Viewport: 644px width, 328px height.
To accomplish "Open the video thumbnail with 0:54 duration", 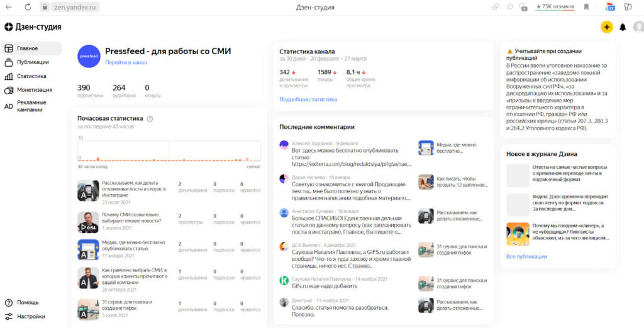I will click(87, 222).
